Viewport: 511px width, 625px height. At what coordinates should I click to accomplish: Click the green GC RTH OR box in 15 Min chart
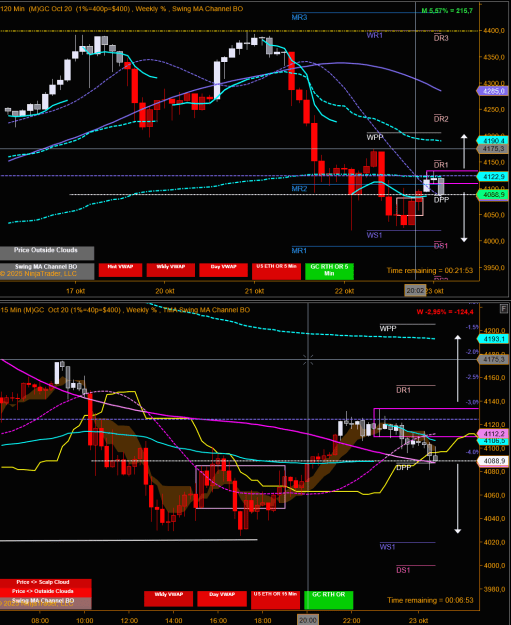(328, 599)
